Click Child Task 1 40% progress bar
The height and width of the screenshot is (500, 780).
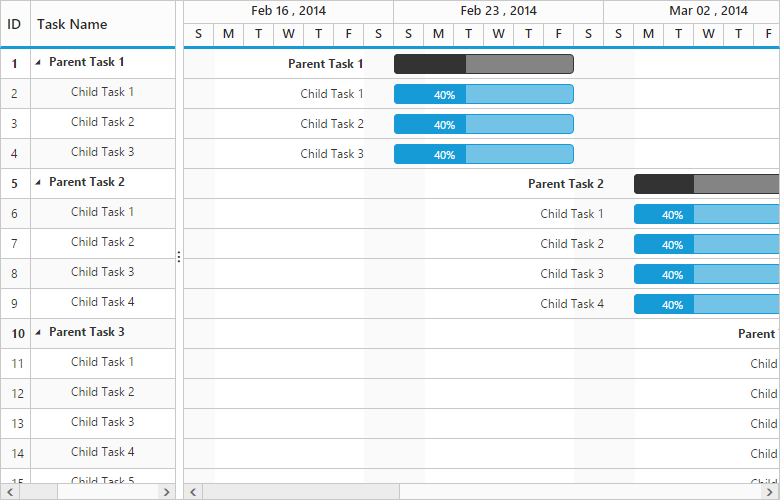coord(484,94)
